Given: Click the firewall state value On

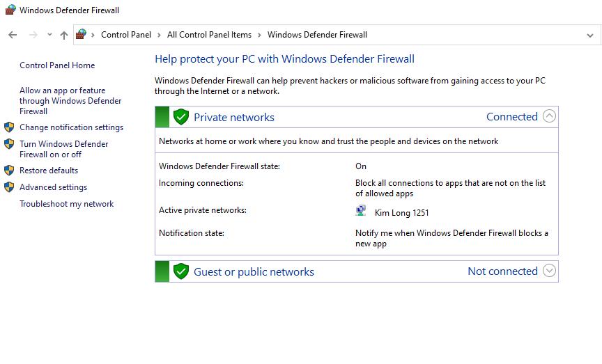Looking at the screenshot, I should point(360,166).
